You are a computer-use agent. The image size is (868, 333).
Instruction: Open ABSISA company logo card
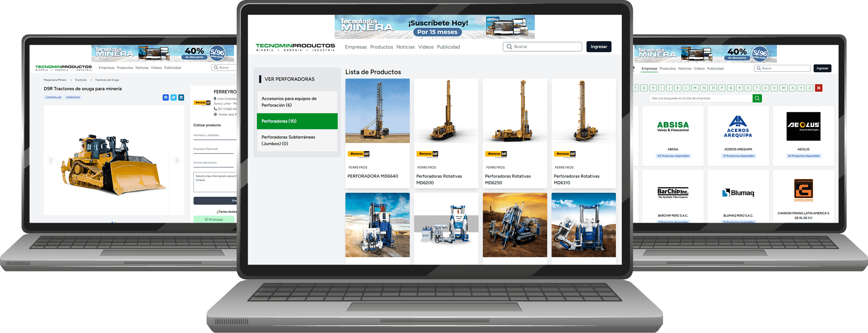tap(673, 126)
